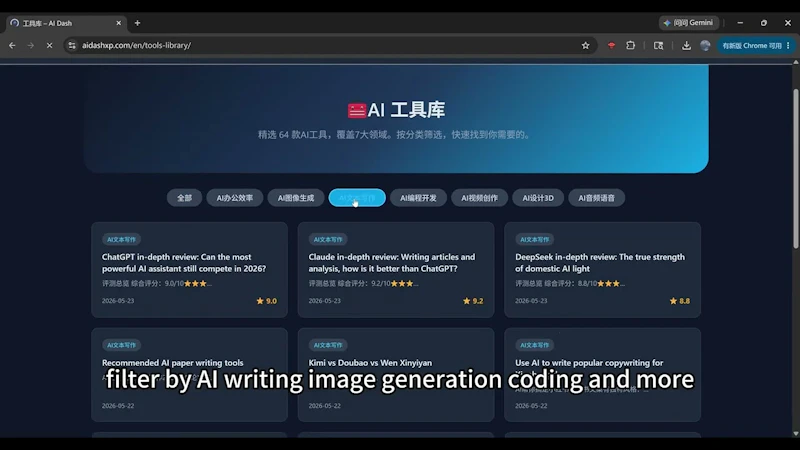Bookmark this page with the star

(585, 45)
